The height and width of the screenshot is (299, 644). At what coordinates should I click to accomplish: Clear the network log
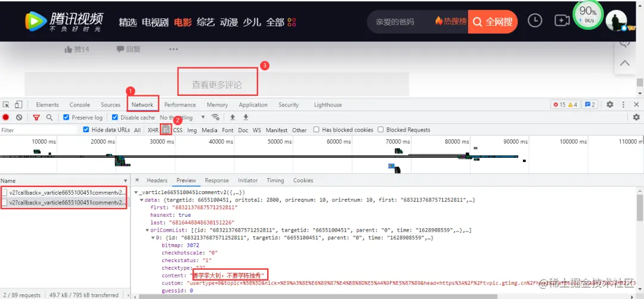coord(19,117)
